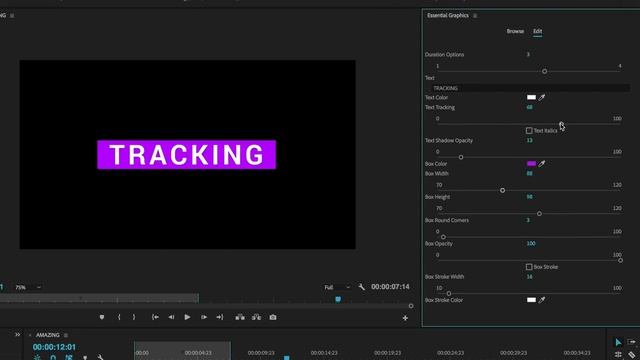Click the Duration Options value 3
Image resolution: width=640 pixels, height=360 pixels.
[x=528, y=54]
